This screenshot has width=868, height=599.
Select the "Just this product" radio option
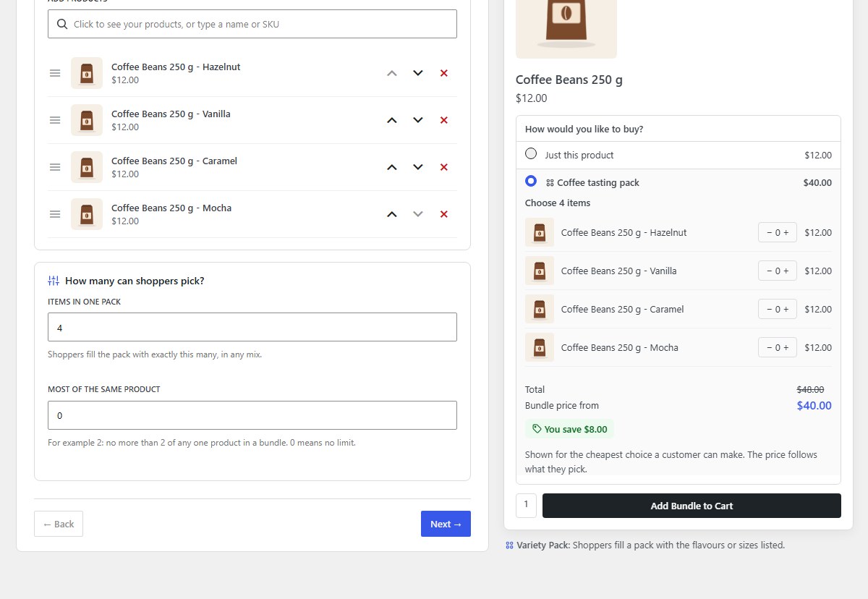point(531,153)
